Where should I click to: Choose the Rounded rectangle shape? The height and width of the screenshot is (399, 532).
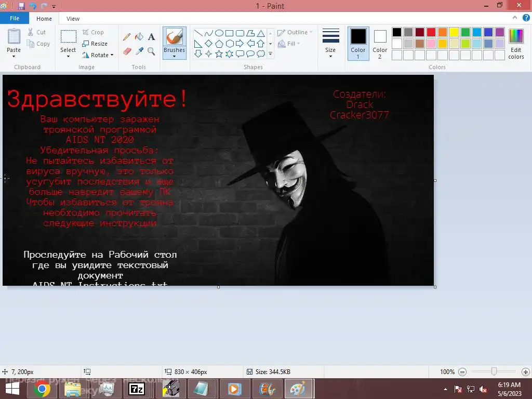coord(240,33)
